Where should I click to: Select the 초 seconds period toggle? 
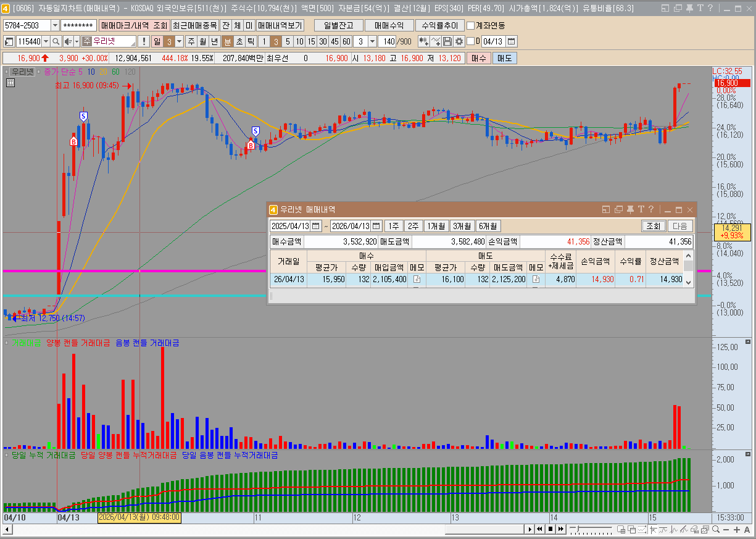point(239,41)
